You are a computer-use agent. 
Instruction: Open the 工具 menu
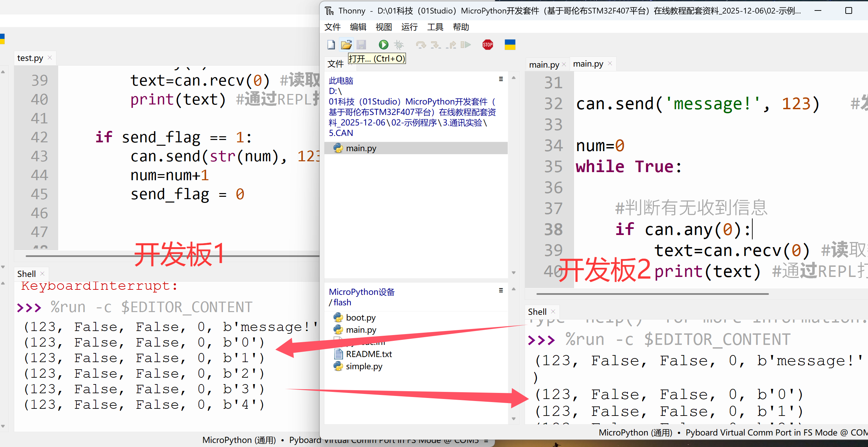[x=435, y=27]
